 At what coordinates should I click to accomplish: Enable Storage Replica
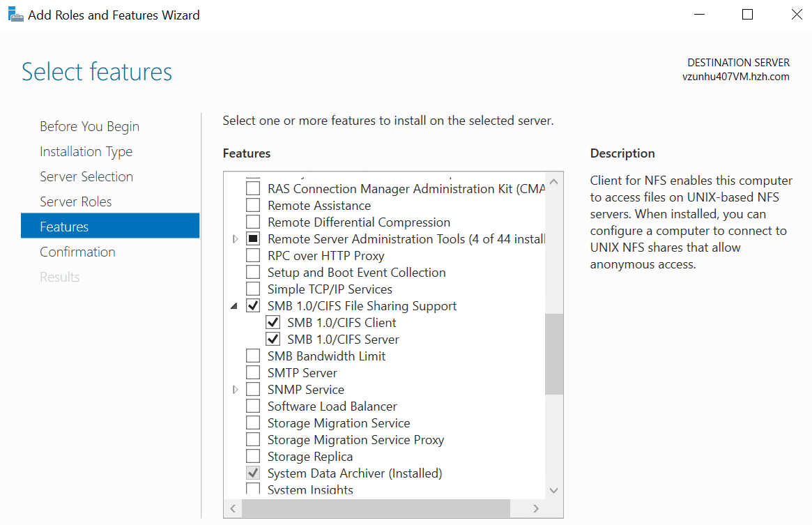coord(253,456)
